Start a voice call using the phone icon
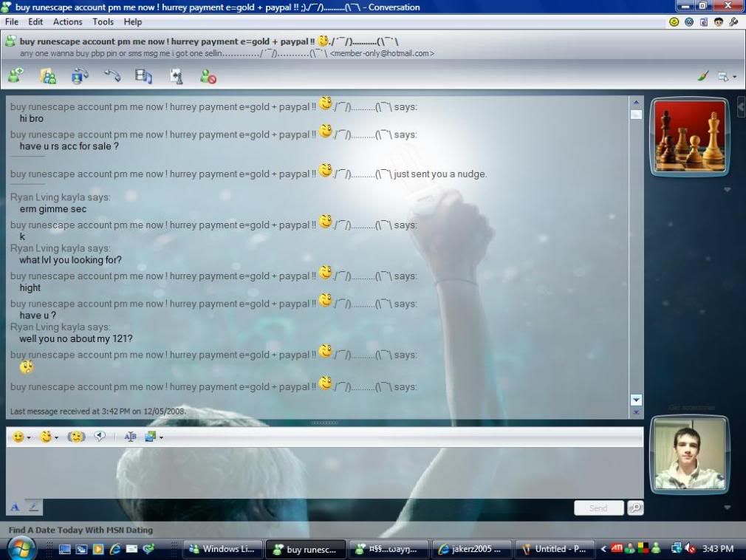The width and height of the screenshot is (746, 560). [x=112, y=76]
